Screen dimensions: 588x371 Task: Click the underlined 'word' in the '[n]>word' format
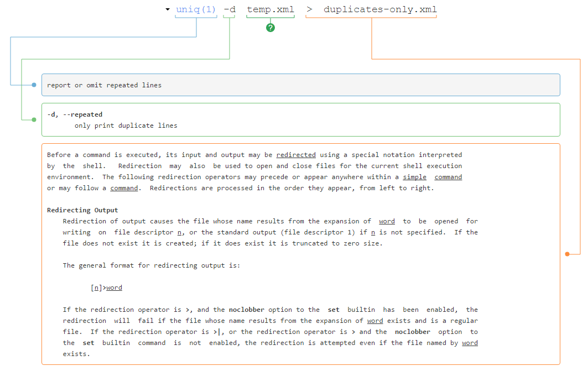click(114, 288)
